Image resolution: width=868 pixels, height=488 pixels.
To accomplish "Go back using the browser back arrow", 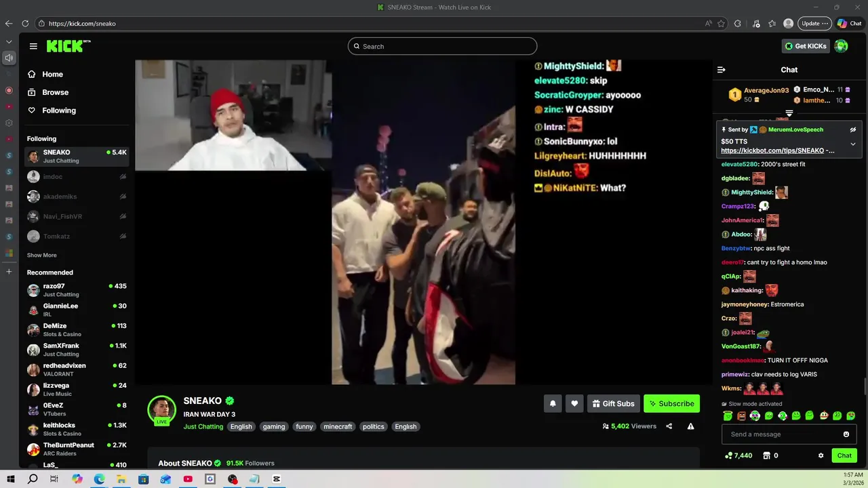I will click(9, 23).
